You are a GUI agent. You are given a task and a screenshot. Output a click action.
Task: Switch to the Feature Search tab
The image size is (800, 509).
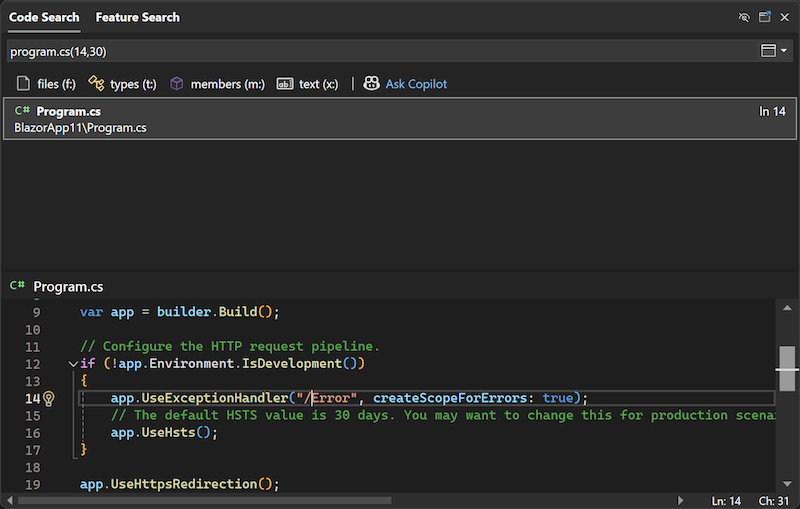137,17
